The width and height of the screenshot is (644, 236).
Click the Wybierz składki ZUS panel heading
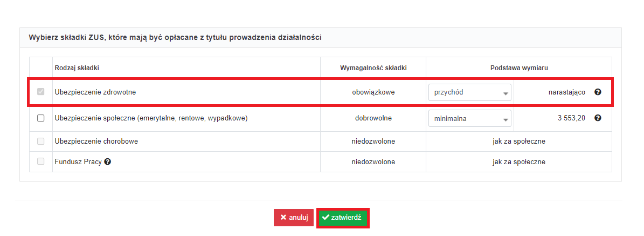[175, 38]
